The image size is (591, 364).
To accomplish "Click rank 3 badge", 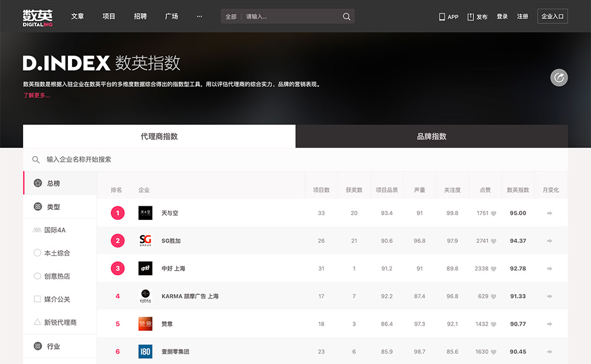I will click(x=118, y=268).
